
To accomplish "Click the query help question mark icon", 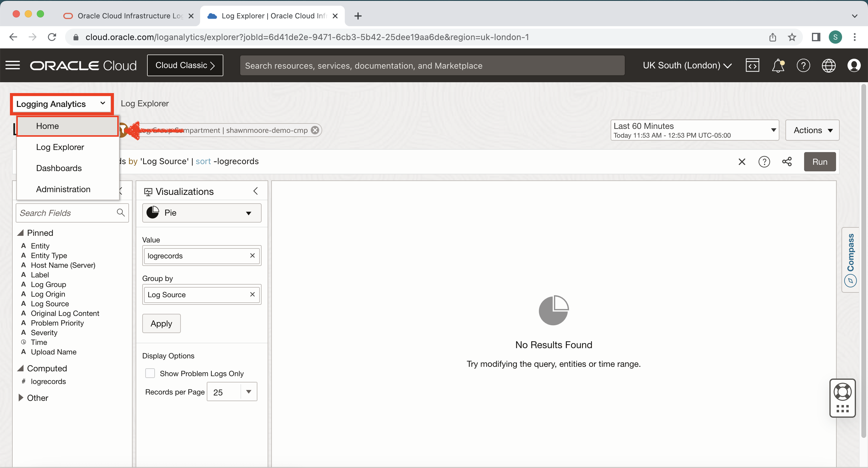I will tap(764, 162).
